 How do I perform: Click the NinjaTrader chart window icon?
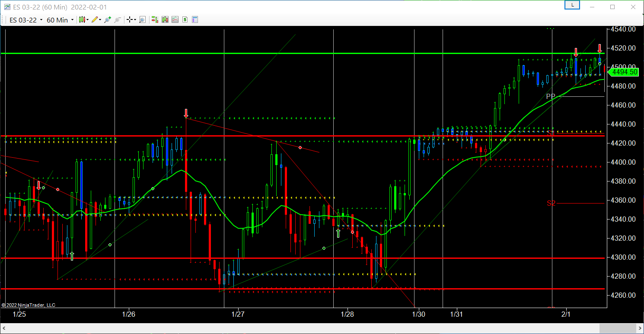click(x=7, y=7)
